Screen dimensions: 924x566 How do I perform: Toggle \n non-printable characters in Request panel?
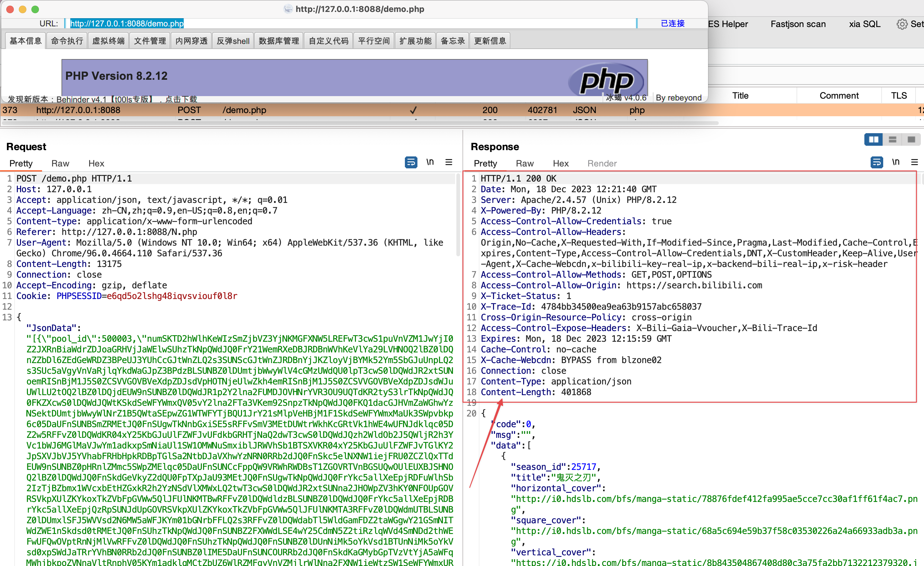(x=430, y=162)
